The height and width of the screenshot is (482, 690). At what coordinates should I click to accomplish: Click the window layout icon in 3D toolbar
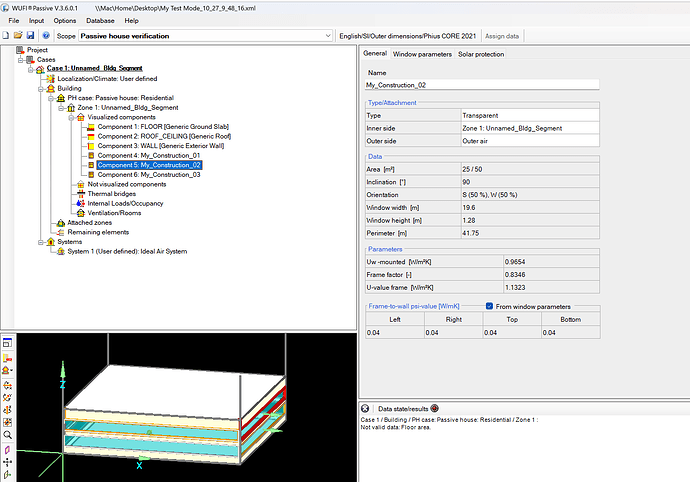(x=7, y=342)
